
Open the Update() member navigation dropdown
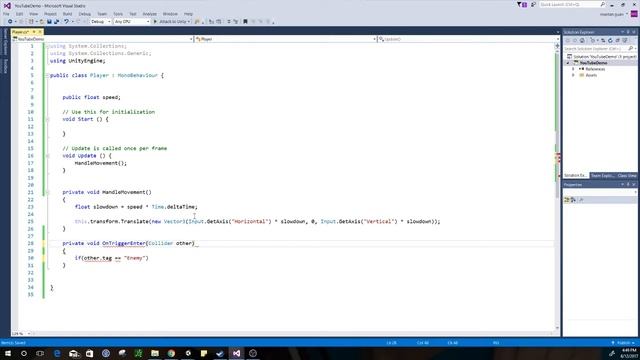pos(469,39)
